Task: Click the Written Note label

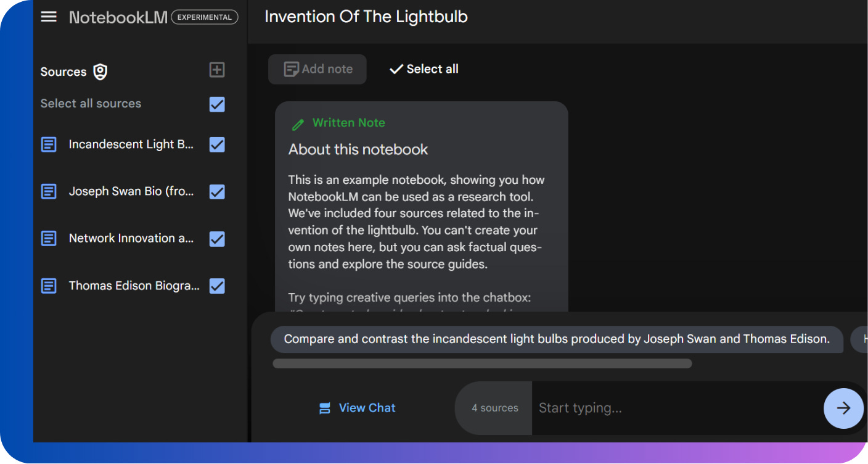Action: tap(349, 123)
